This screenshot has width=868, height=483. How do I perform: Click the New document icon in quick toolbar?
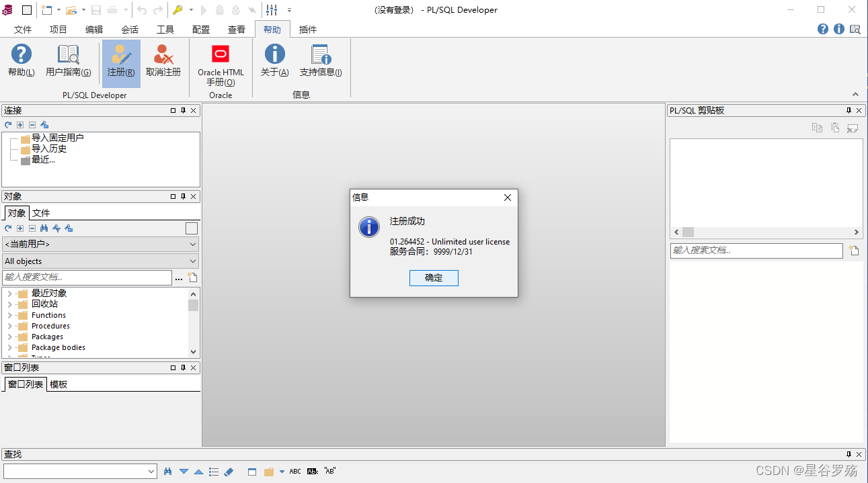click(46, 10)
